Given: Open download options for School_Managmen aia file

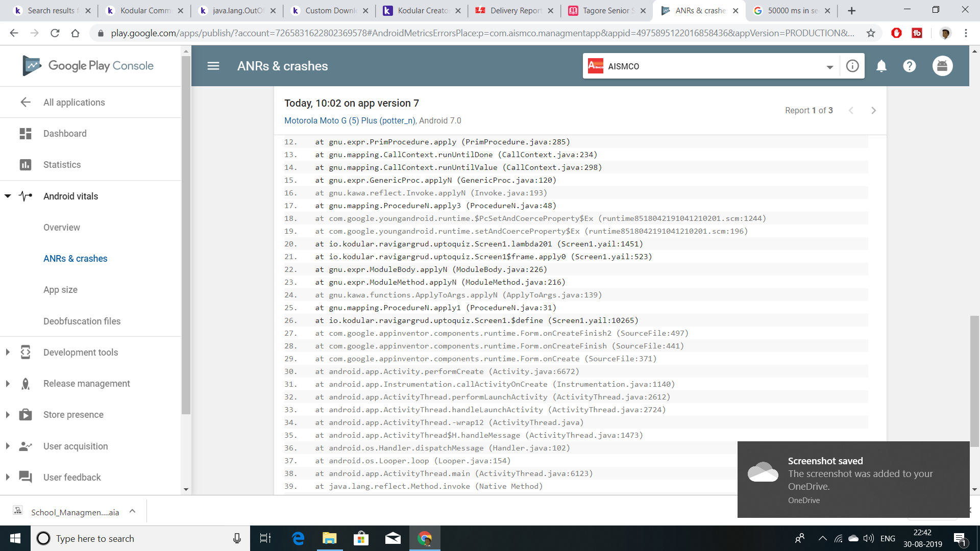Looking at the screenshot, I should (x=133, y=511).
